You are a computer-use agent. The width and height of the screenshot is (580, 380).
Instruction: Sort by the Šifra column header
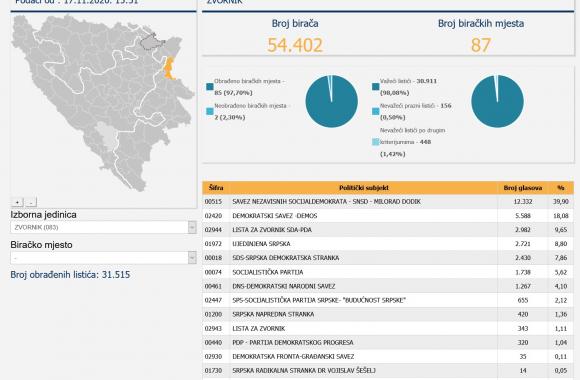[216, 188]
